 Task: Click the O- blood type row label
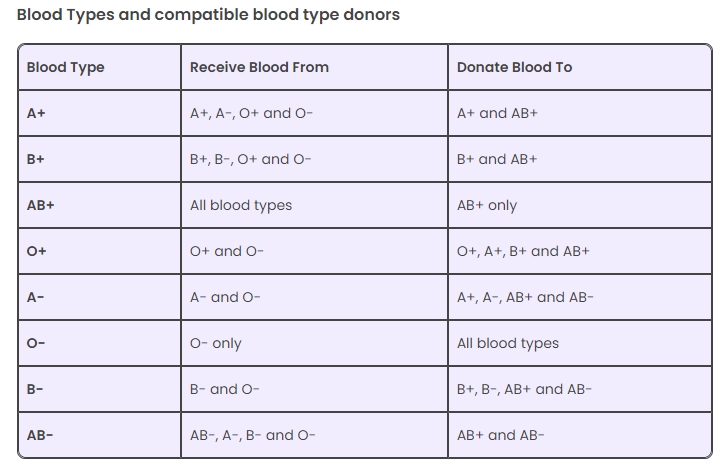[36, 343]
